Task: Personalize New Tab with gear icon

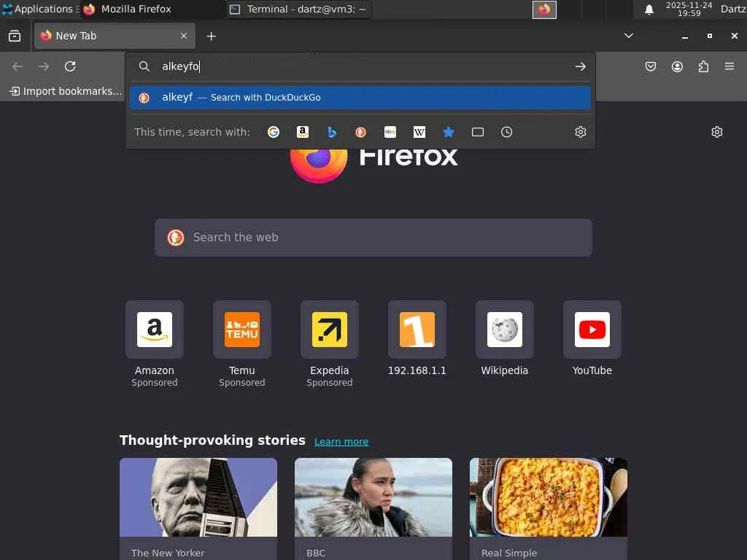Action: pos(717,132)
